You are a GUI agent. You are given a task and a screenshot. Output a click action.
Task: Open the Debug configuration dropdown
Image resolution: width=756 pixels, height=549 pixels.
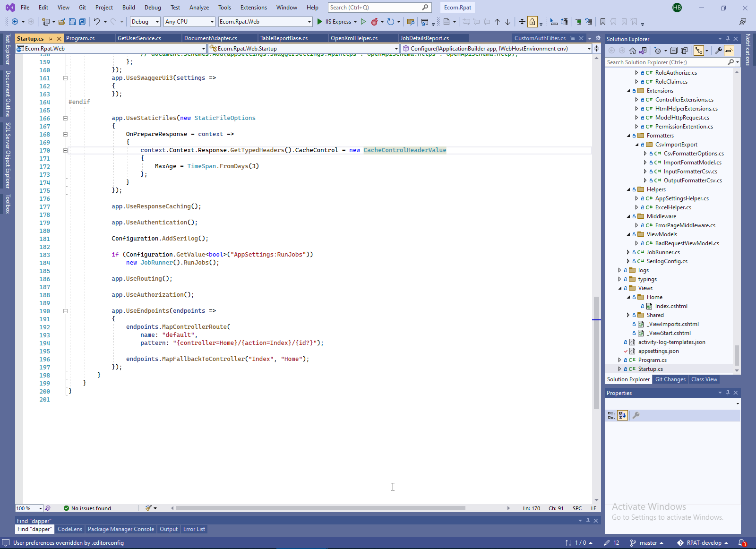coord(145,22)
